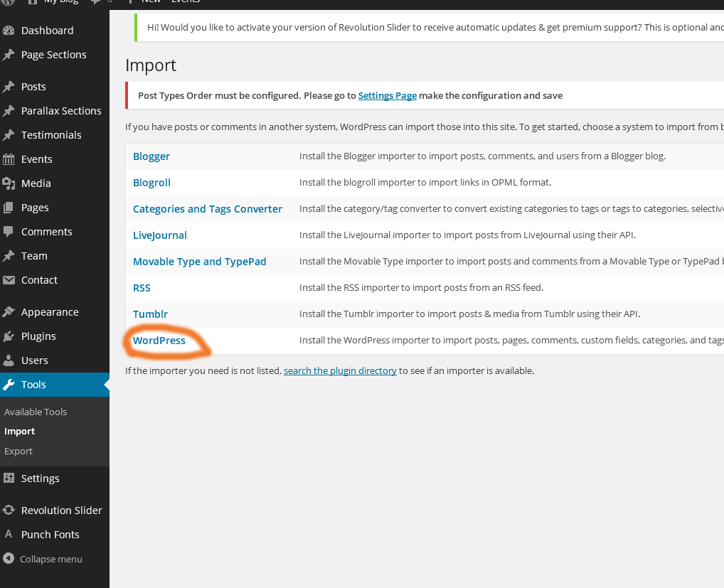The height and width of the screenshot is (588, 724).
Task: Follow the Settings Page link
Action: coord(387,95)
